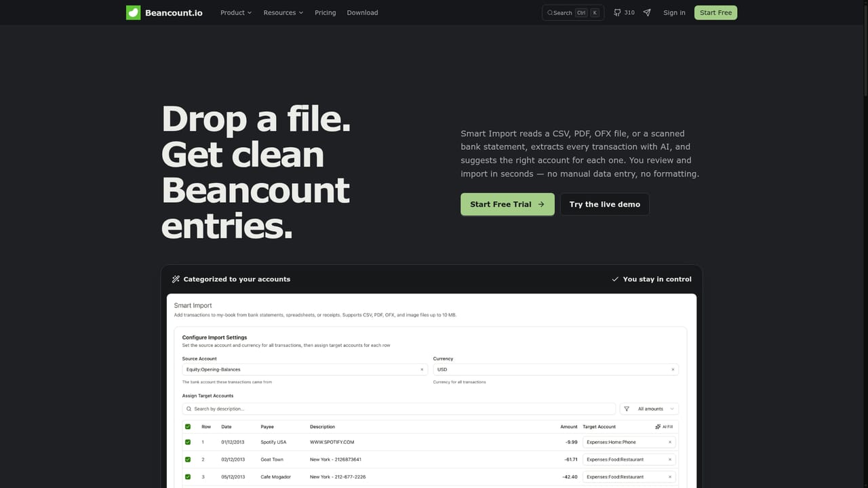Image resolution: width=868 pixels, height=488 pixels.
Task: Click the funnel filter icon
Action: [627, 409]
